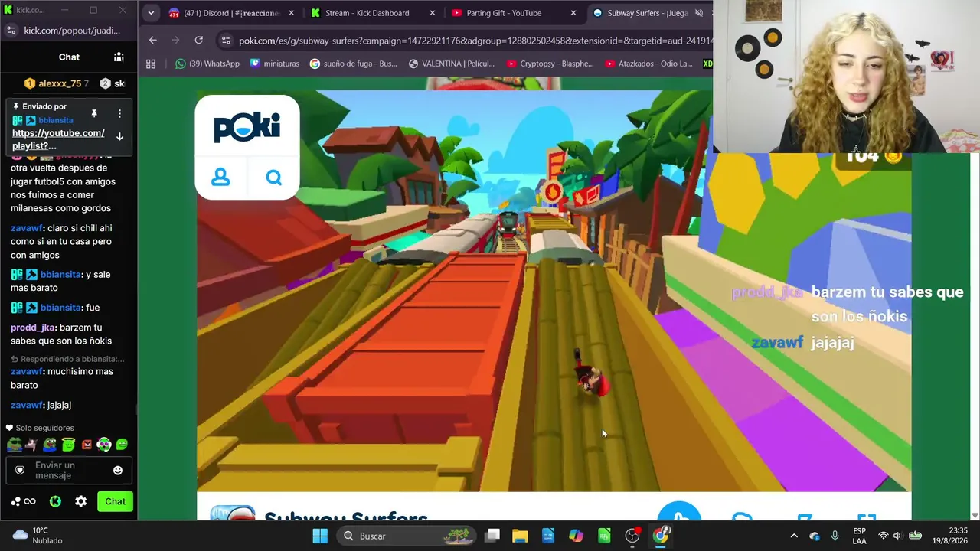Open Chrome apps grid in bookmarks bar
The image size is (980, 551).
[151, 64]
